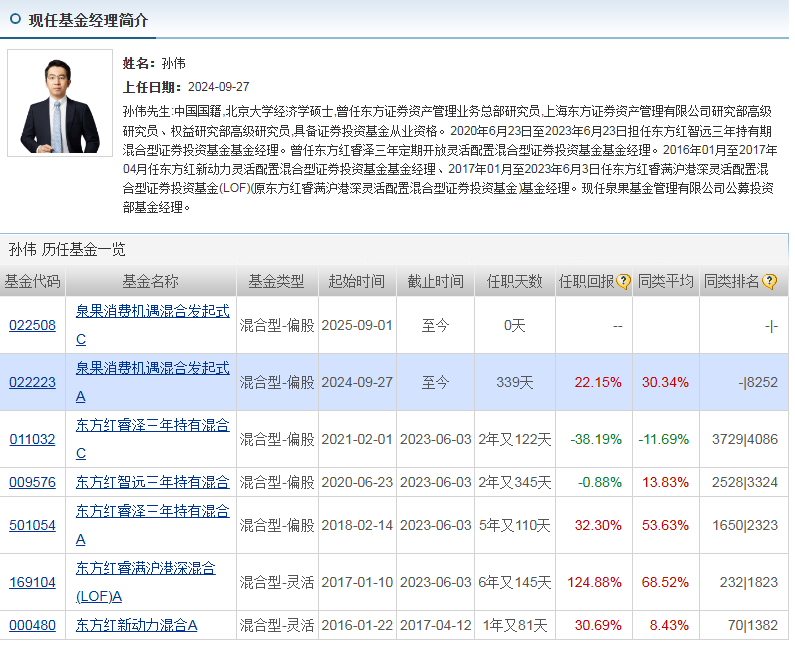Click the ranking cell 1650|2323
The image size is (795, 649).
pyautogui.click(x=745, y=525)
